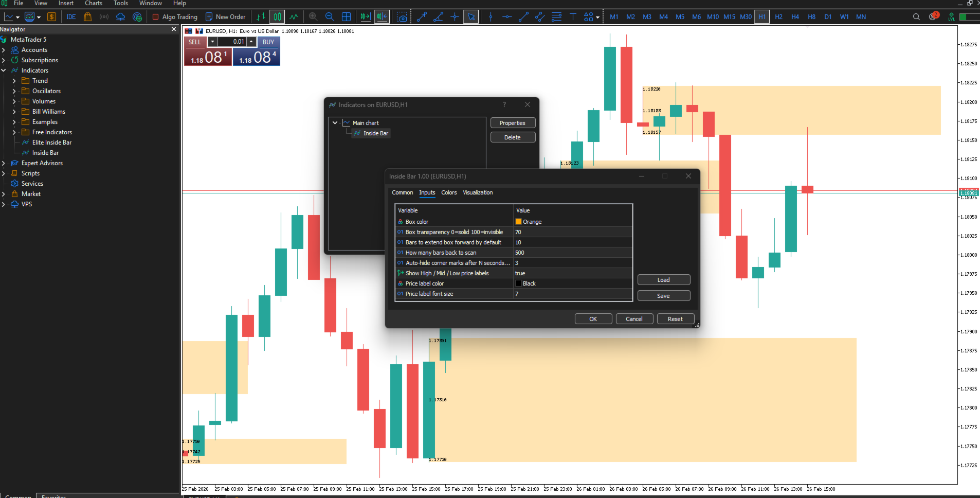The height and width of the screenshot is (498, 980).
Task: Select the vertical line drawing tool
Action: (x=491, y=17)
